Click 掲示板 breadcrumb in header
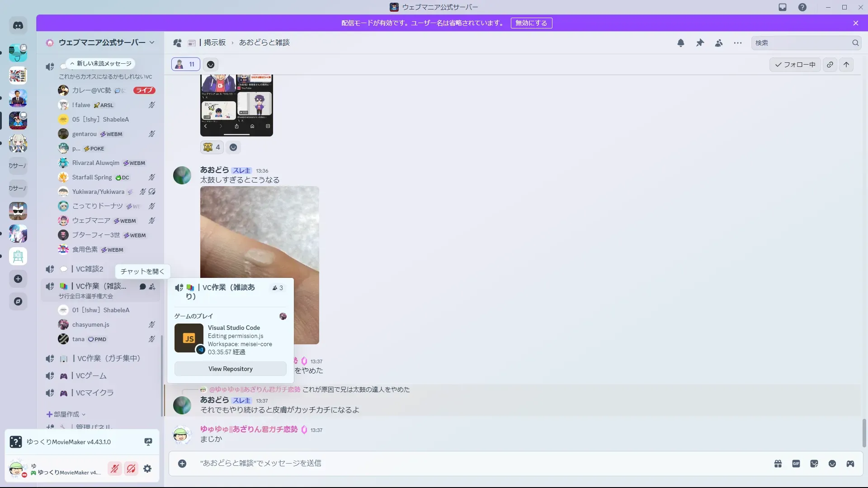Viewport: 868px width, 488px height. click(214, 42)
